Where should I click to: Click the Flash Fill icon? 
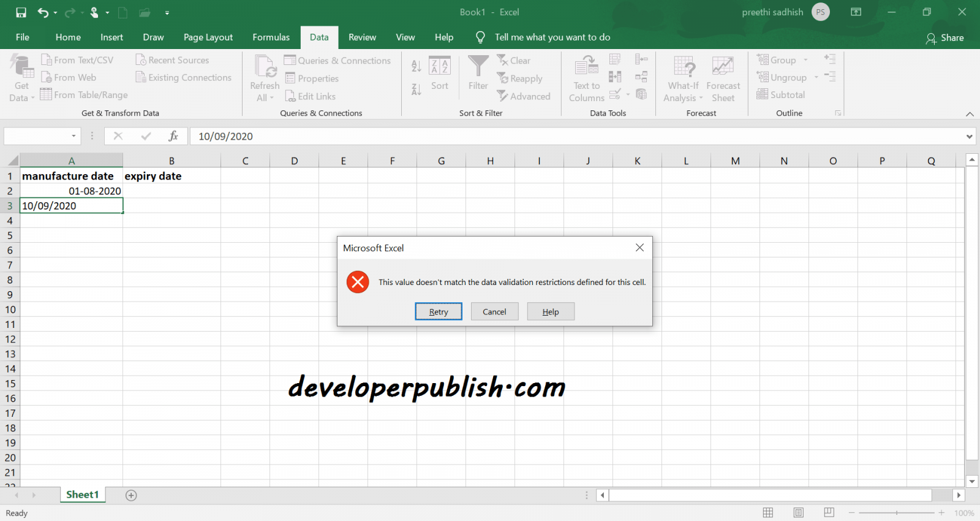(x=615, y=59)
